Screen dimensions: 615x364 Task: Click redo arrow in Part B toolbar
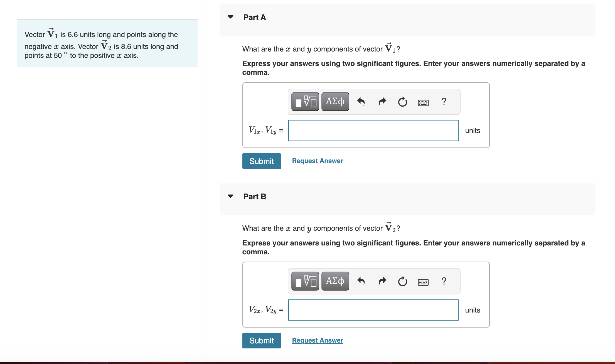382,281
